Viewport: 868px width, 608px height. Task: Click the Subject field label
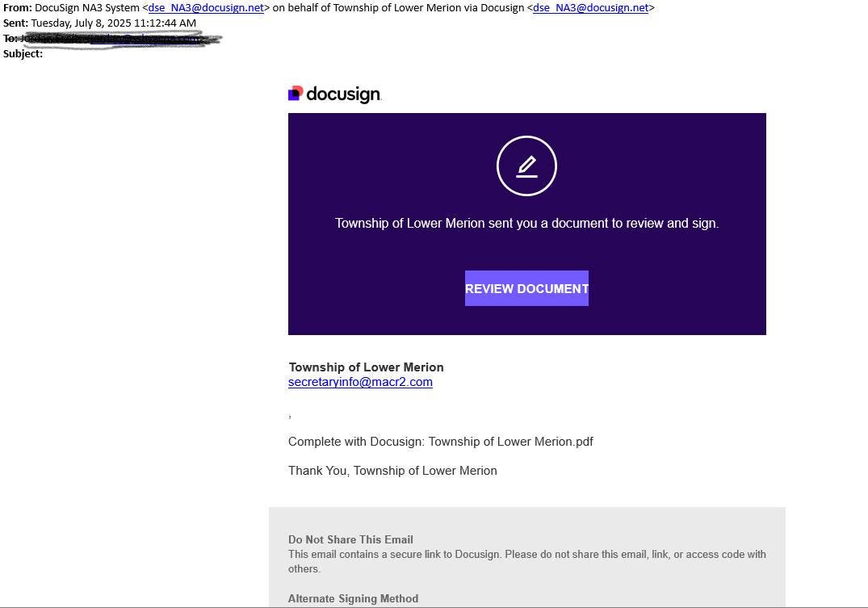(x=23, y=53)
